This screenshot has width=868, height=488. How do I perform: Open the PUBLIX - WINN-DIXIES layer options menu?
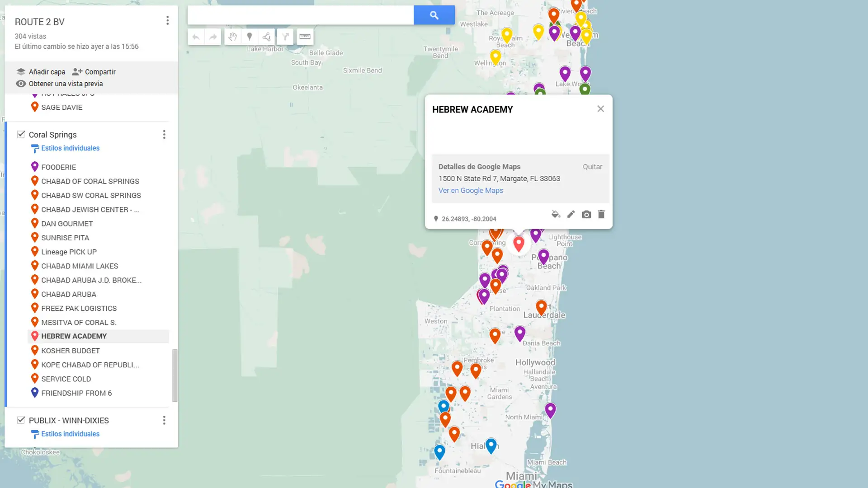164,420
